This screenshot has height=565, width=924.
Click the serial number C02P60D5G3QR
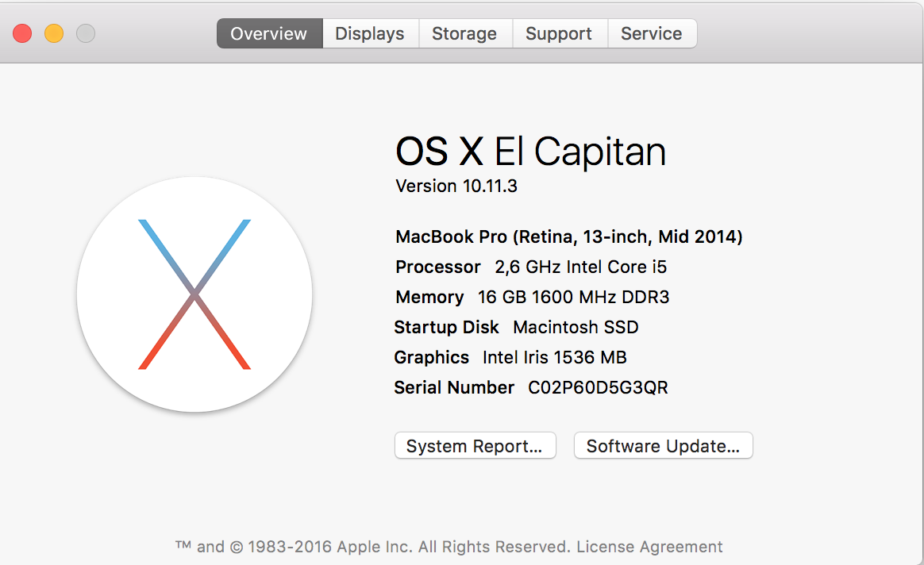coord(598,387)
